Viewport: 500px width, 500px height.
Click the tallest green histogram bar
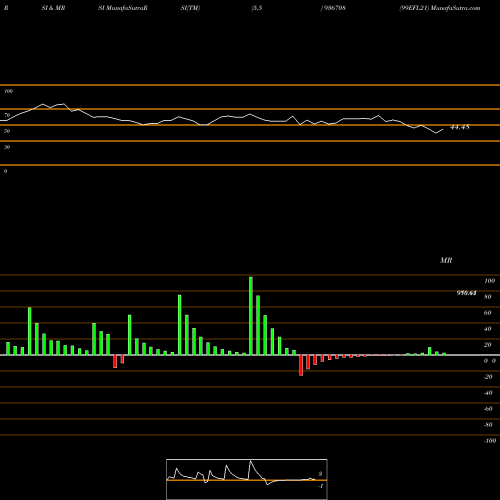click(251, 316)
